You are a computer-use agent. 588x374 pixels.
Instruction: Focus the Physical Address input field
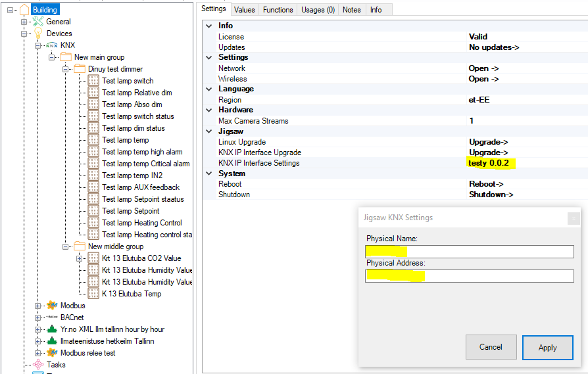(x=469, y=276)
